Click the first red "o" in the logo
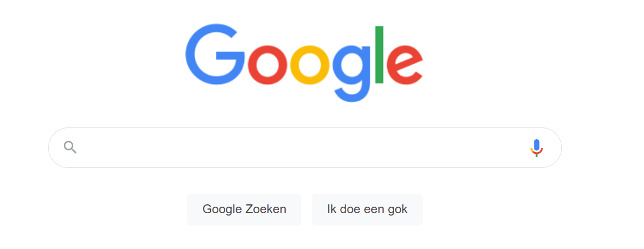This screenshot has width=644, height=249. (x=267, y=65)
